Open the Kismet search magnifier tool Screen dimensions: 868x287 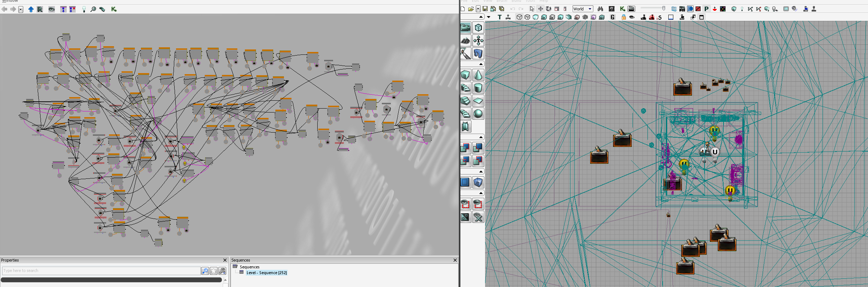pos(93,9)
